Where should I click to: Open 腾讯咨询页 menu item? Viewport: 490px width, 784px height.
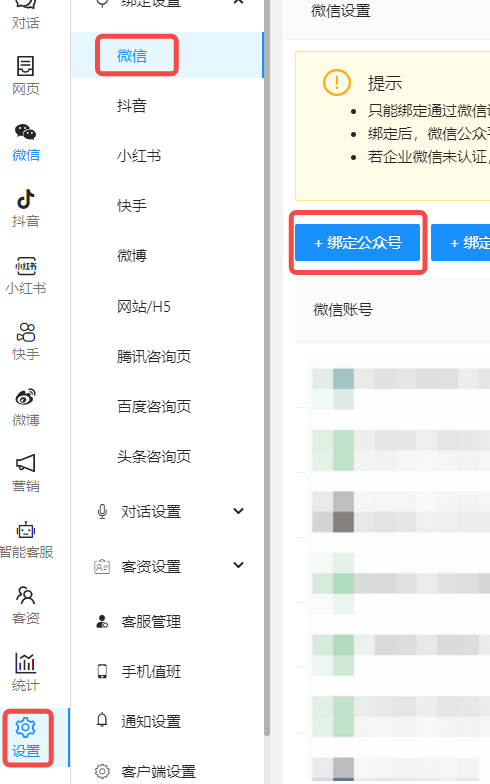[154, 356]
